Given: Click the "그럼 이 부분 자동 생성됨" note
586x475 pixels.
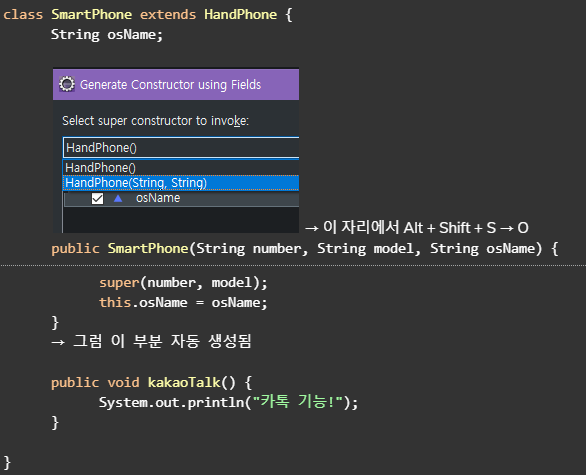Looking at the screenshot, I should (151, 341).
